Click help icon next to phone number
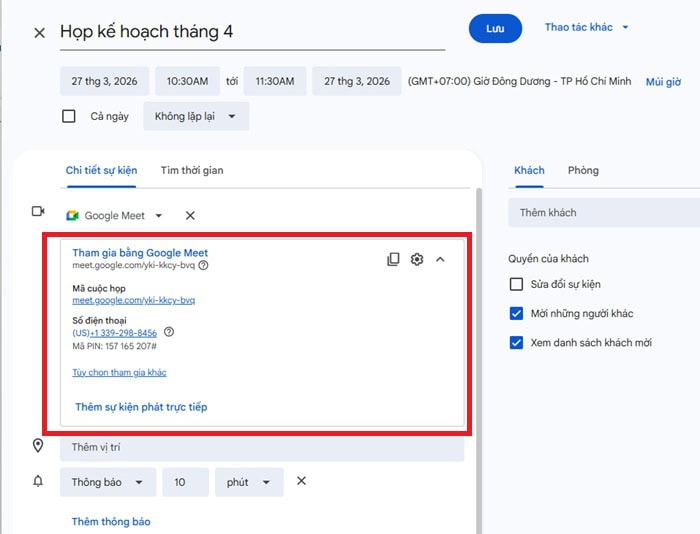 [169, 332]
